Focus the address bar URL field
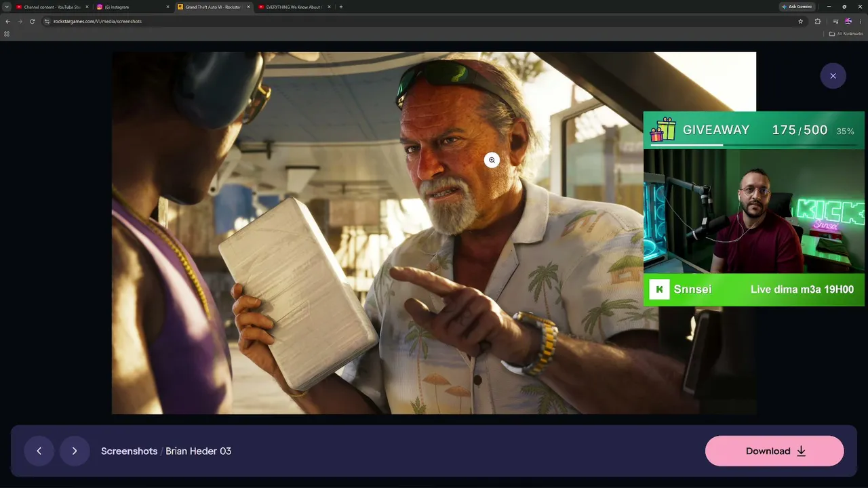 tap(424, 21)
